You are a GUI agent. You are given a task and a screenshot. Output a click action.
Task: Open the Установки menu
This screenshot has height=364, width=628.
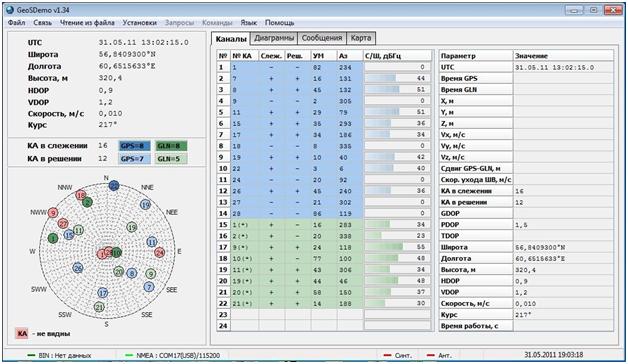139,23
